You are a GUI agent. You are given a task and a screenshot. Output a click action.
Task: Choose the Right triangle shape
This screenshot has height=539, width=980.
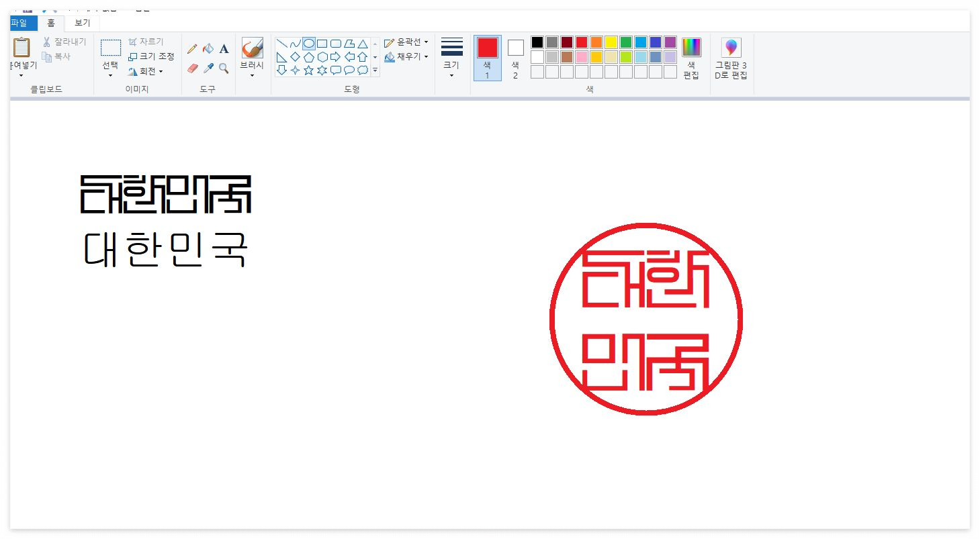(281, 57)
